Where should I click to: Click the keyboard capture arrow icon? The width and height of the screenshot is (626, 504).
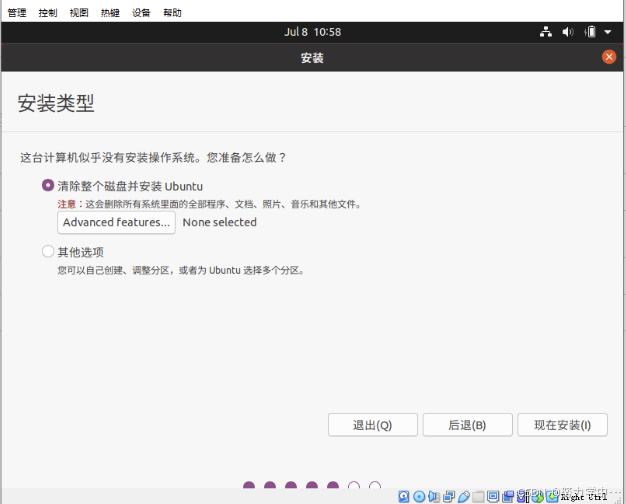point(552,496)
